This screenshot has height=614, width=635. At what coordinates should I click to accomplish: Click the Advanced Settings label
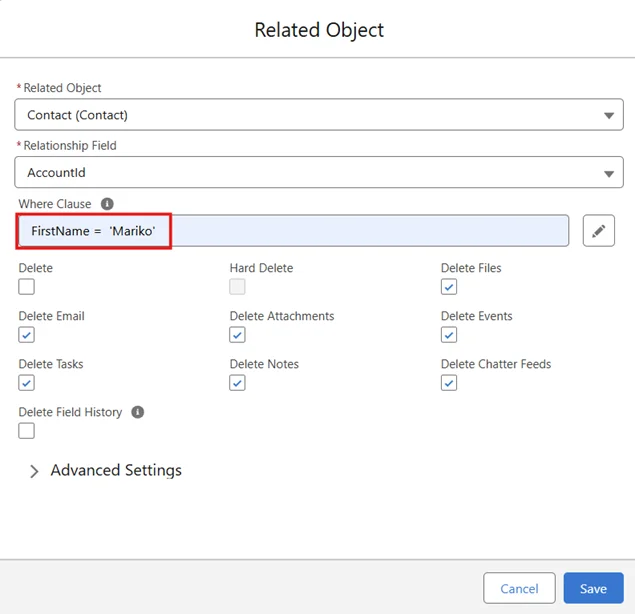tap(116, 470)
